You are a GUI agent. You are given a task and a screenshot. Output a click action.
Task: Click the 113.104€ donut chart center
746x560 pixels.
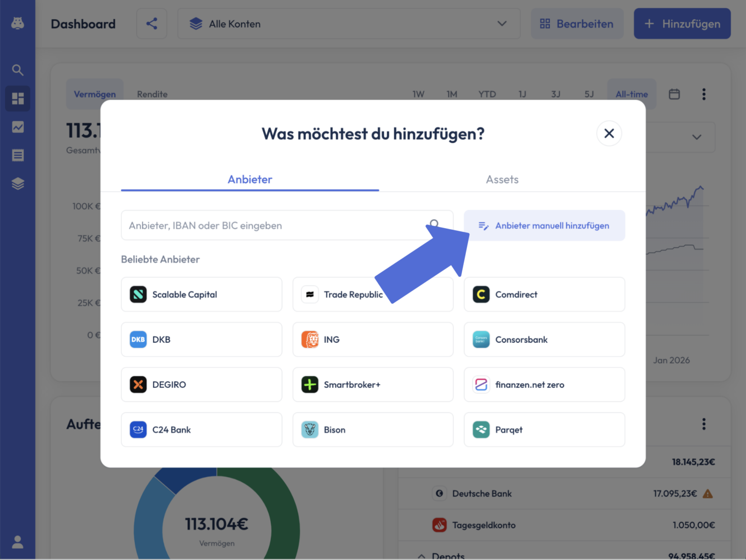217,524
